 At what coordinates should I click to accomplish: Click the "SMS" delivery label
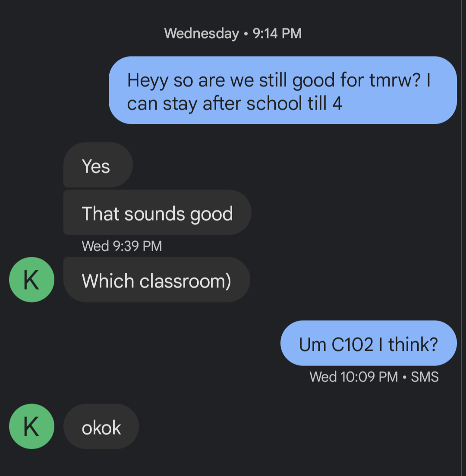(425, 377)
